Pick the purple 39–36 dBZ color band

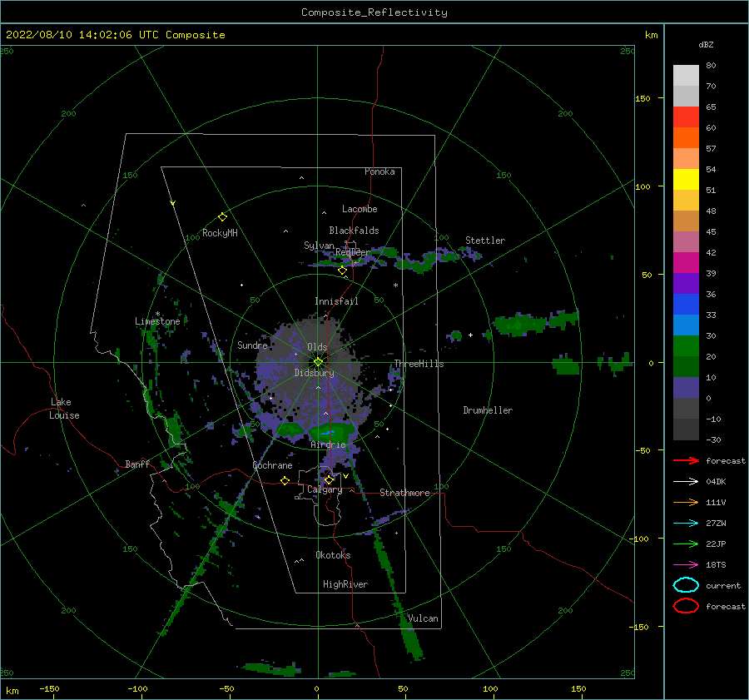[x=686, y=283]
